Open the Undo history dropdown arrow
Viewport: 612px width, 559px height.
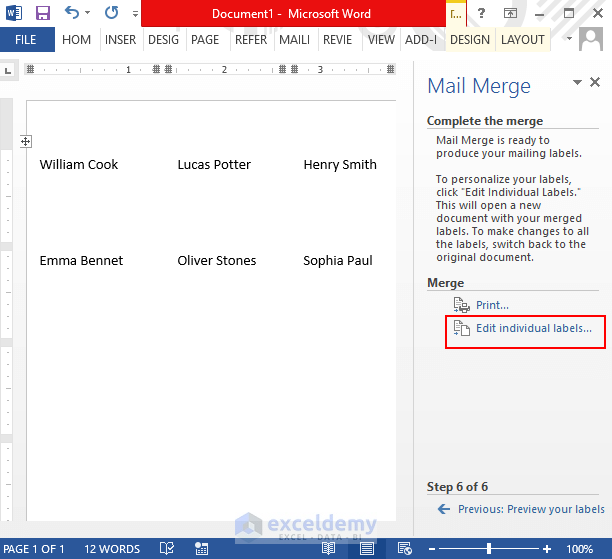88,13
